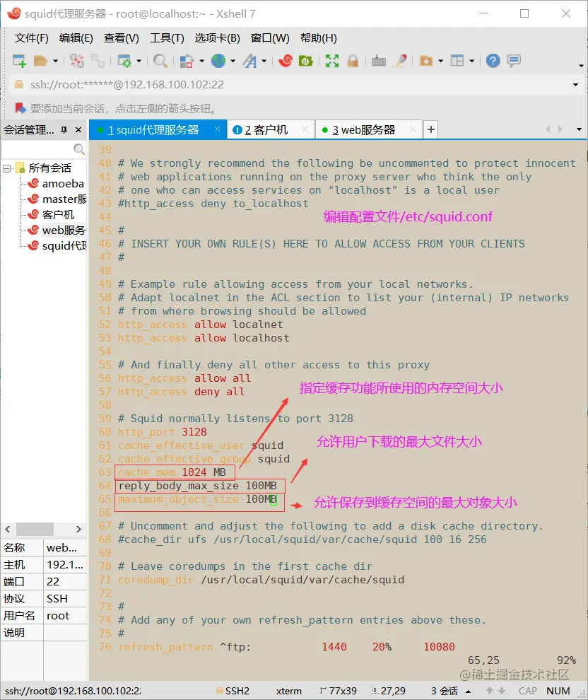Expand the layout dropdown arrow
The height and width of the screenshot is (700, 588).
click(471, 61)
